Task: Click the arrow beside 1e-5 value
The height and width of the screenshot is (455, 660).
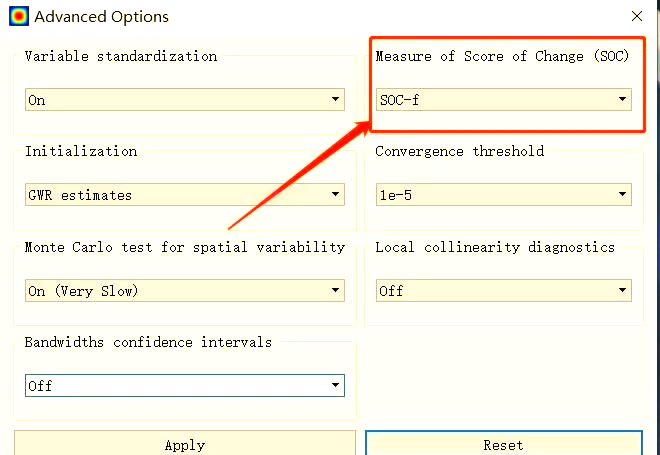Action: (x=622, y=195)
